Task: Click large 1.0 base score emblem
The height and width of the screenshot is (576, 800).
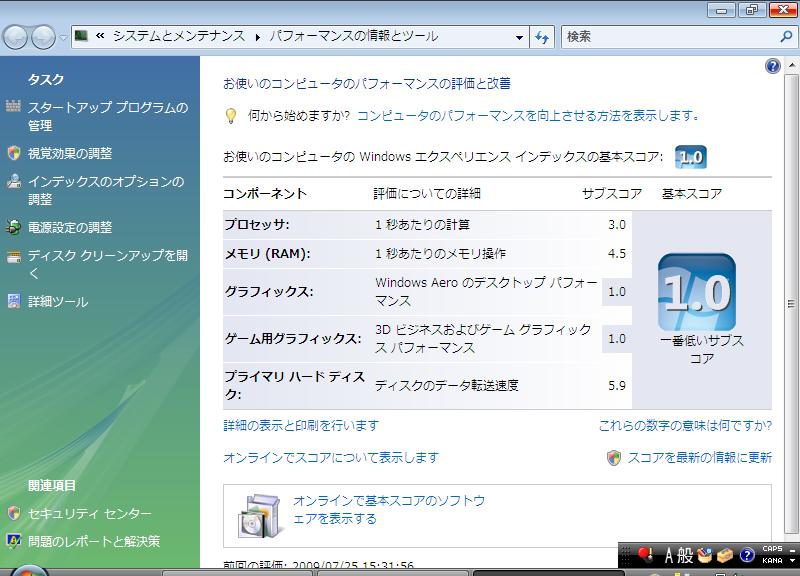Action: coord(697,292)
